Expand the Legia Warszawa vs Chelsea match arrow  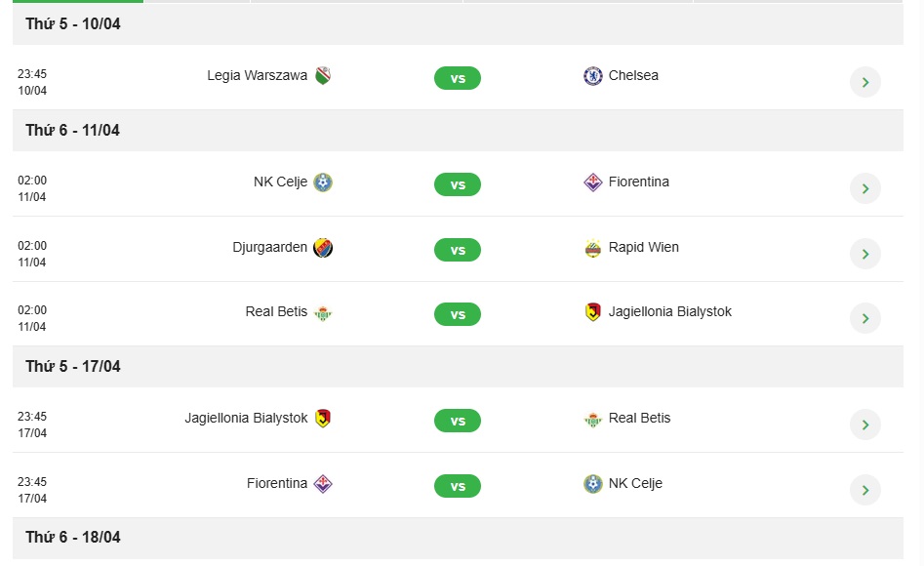click(x=865, y=82)
